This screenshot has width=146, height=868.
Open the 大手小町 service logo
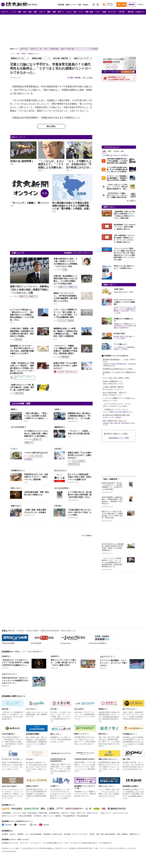[61, 703]
